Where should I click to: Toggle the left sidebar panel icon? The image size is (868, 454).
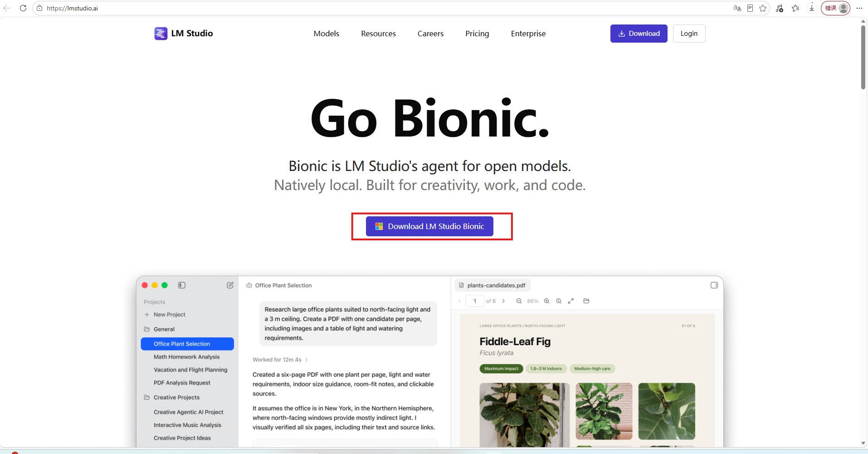point(182,285)
